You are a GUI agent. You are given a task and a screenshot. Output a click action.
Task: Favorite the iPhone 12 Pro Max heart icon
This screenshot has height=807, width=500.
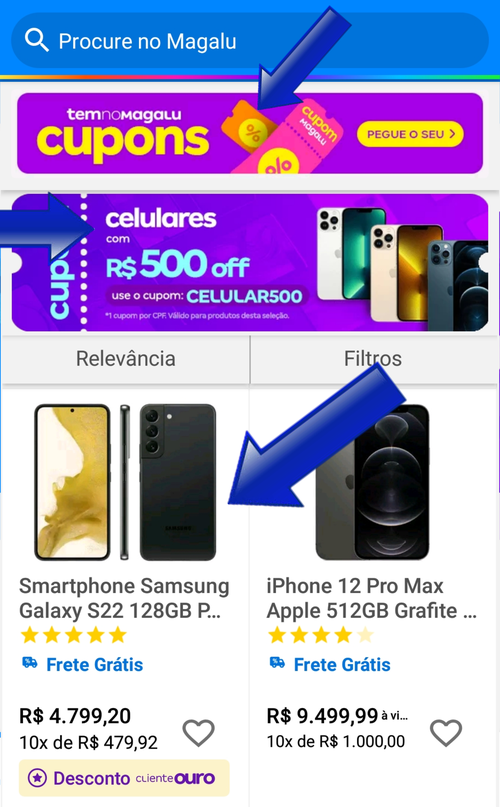click(446, 732)
